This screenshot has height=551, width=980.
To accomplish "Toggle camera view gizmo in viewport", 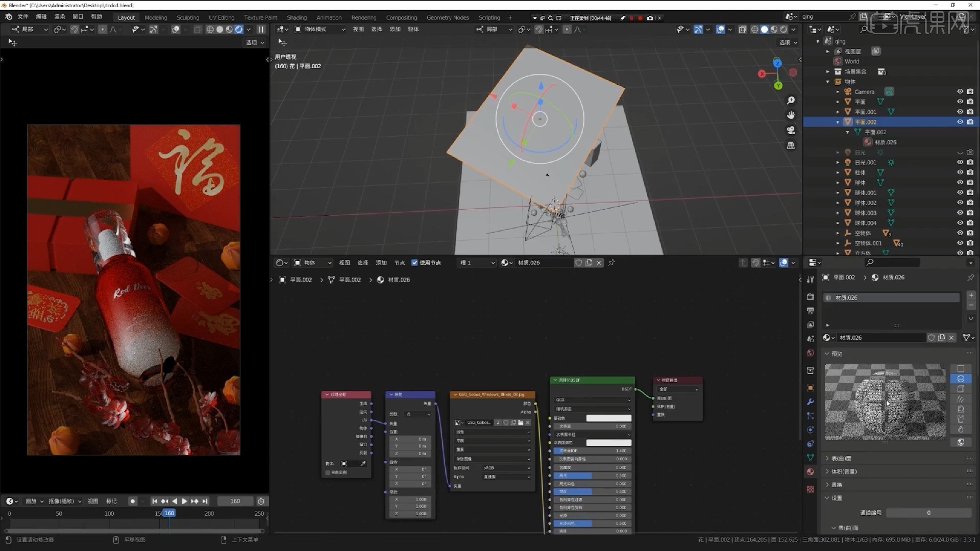I will (791, 130).
